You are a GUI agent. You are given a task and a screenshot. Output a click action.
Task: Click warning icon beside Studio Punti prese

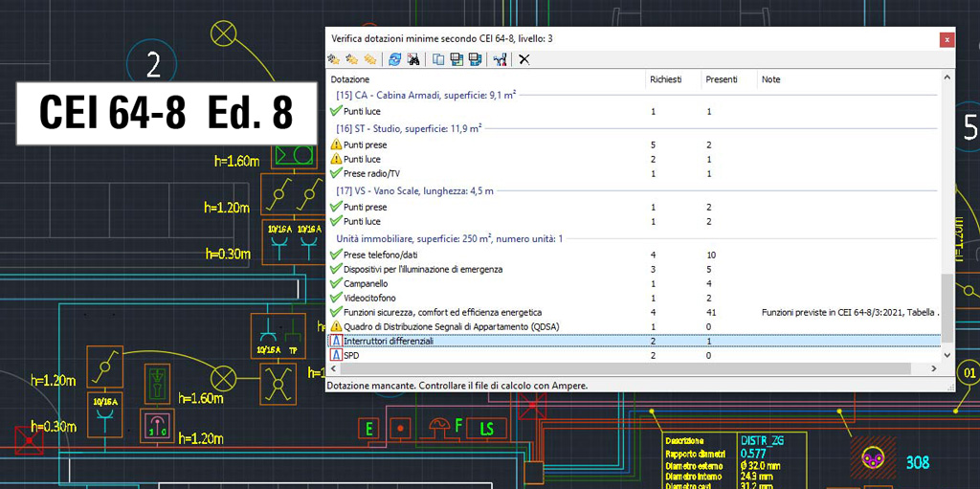point(336,144)
